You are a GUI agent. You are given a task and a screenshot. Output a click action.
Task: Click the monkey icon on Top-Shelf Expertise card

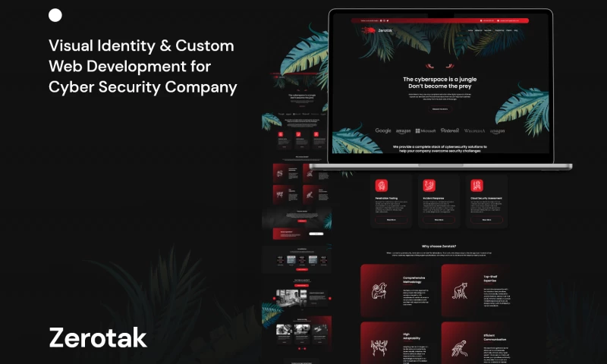point(460,291)
